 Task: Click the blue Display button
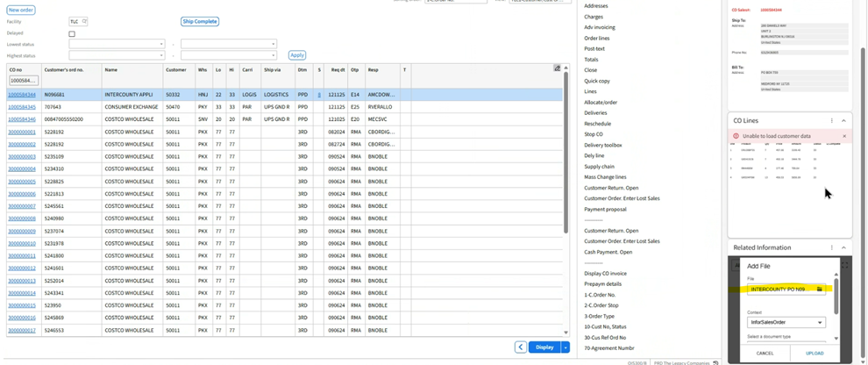544,347
